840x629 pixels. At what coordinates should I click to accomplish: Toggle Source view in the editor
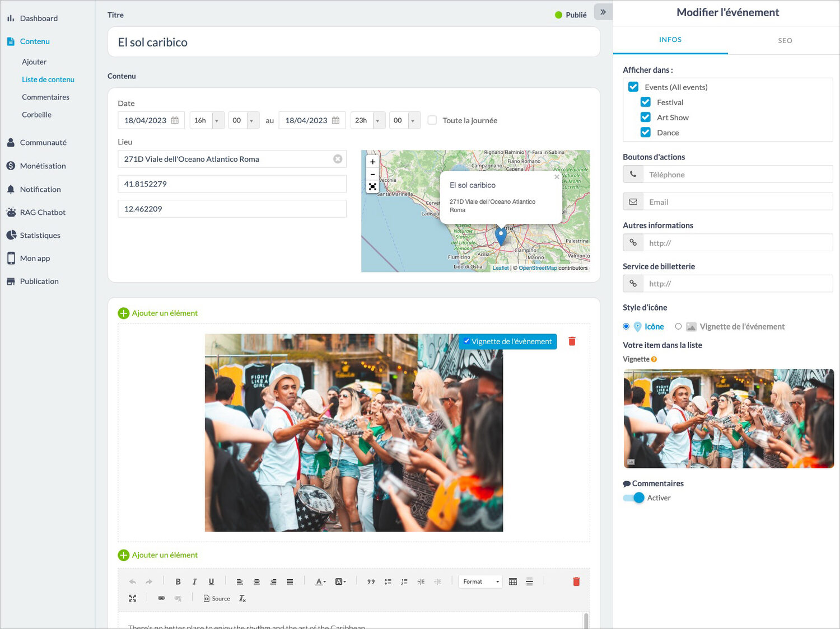(x=217, y=598)
